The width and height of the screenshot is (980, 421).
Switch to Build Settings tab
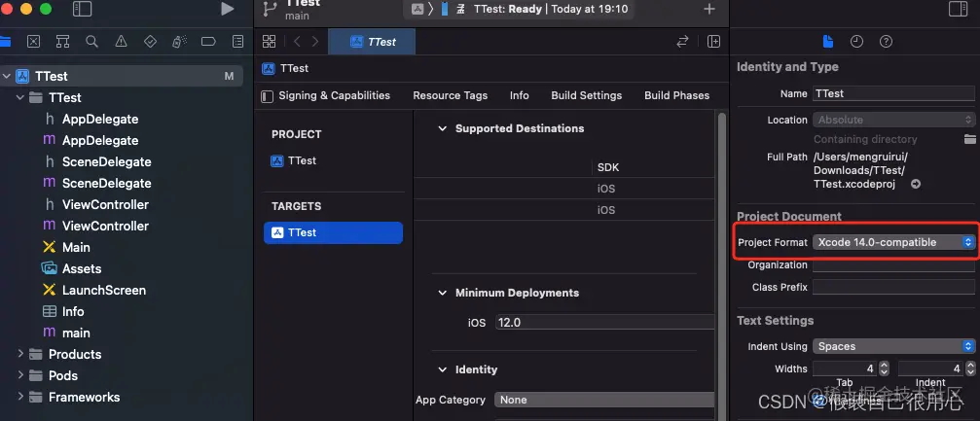point(586,95)
